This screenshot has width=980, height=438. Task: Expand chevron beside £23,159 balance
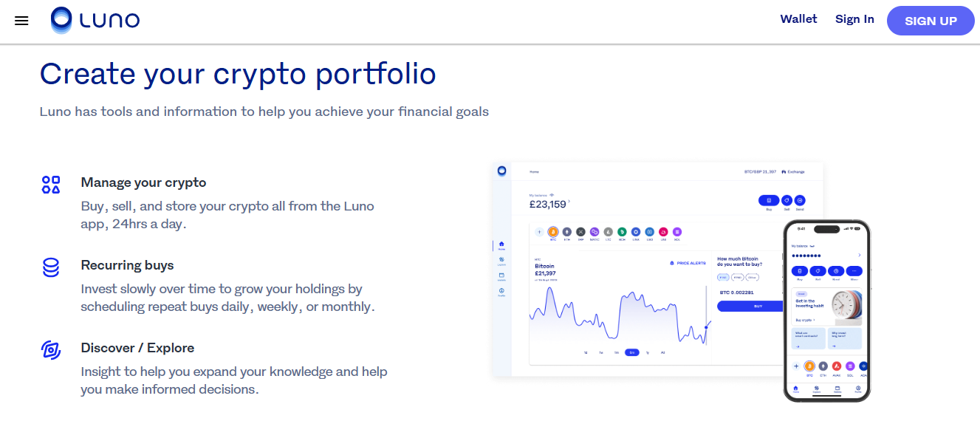tap(569, 202)
